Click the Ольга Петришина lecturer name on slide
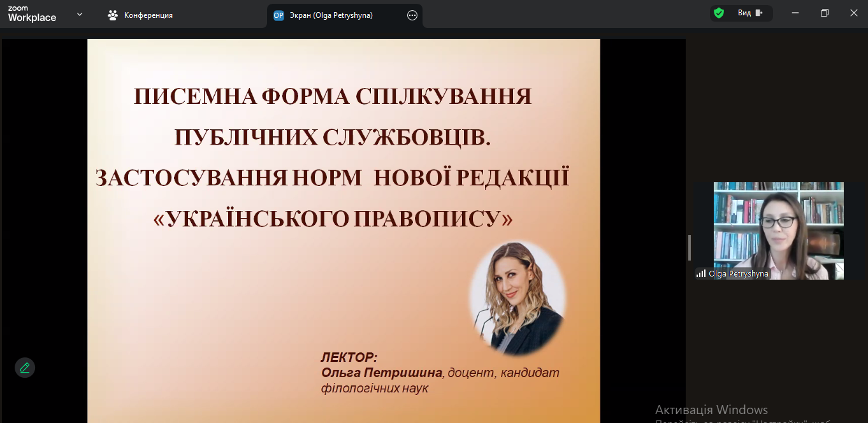 (382, 373)
